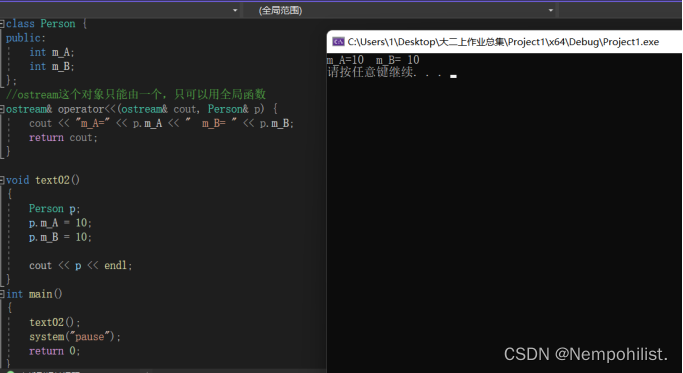Collapse the void text02 function
The image size is (683, 373).
[2, 180]
